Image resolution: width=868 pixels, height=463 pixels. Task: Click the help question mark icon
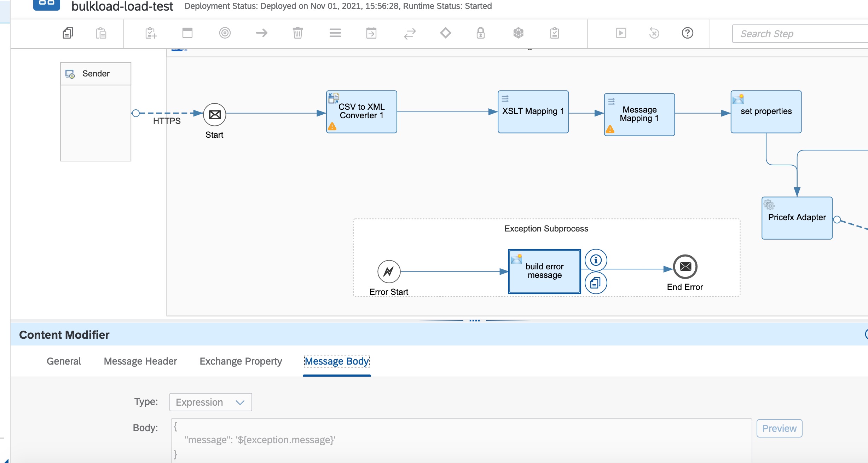pos(687,33)
